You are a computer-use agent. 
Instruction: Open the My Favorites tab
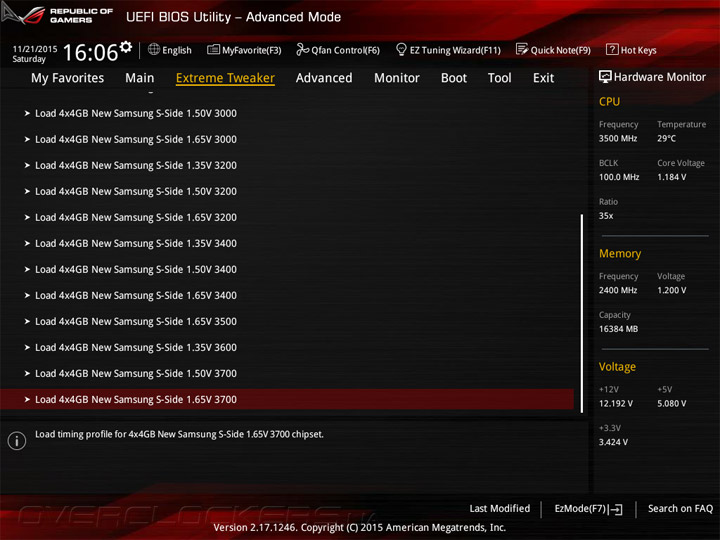68,78
